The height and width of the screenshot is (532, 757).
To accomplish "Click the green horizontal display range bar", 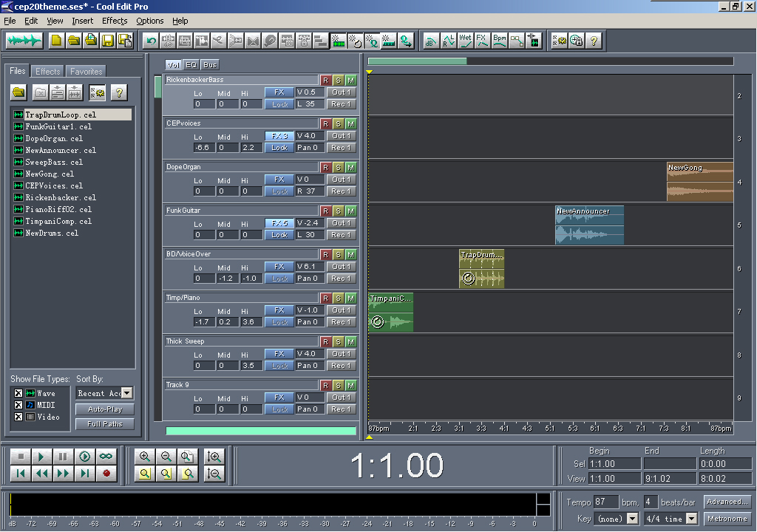I will coord(417,61).
